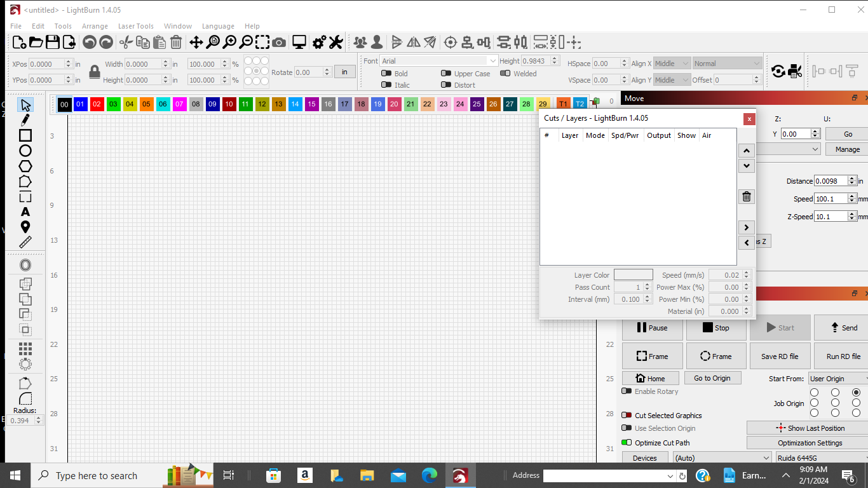Image resolution: width=868 pixels, height=488 pixels.
Task: Click the Position Laser crosshair icon
Action: [451, 43]
